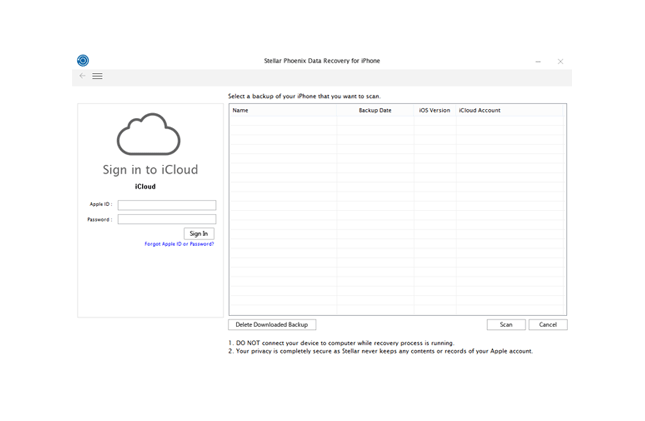The height and width of the screenshot is (421, 645).
Task: Click the iCloud Account column header
Action: pyautogui.click(x=510, y=110)
